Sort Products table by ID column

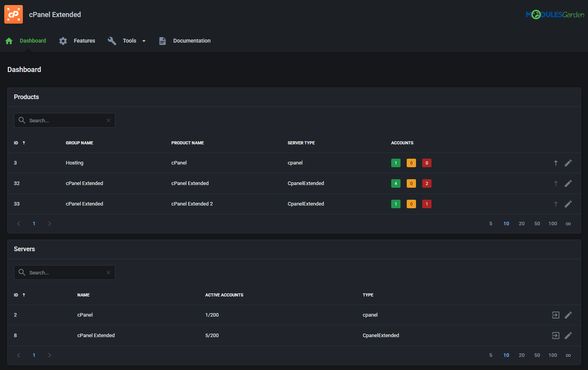(19, 143)
